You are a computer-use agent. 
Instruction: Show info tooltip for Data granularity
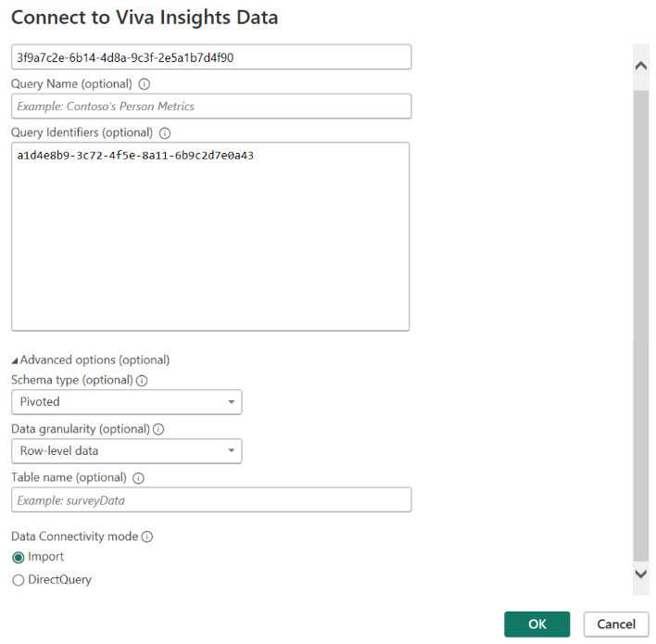(x=158, y=430)
